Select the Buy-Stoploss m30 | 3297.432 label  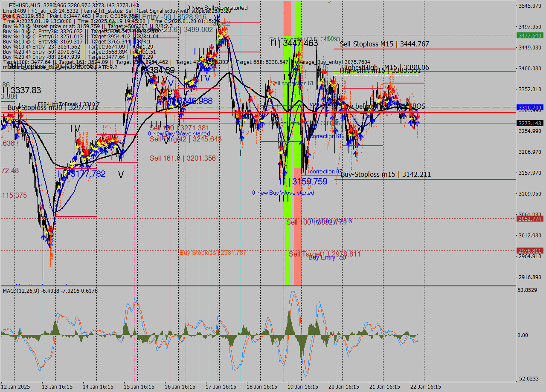click(x=53, y=108)
